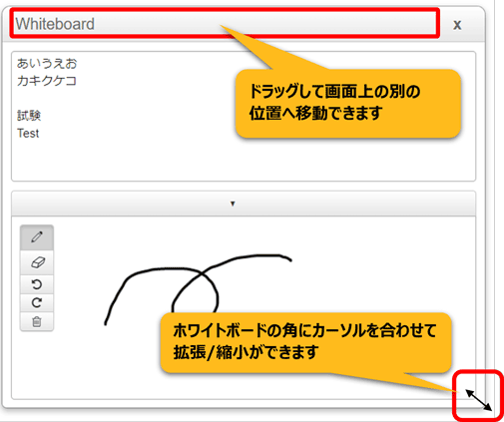
Task: Click the left end of the hand-drawn stroke
Action: coord(106,322)
